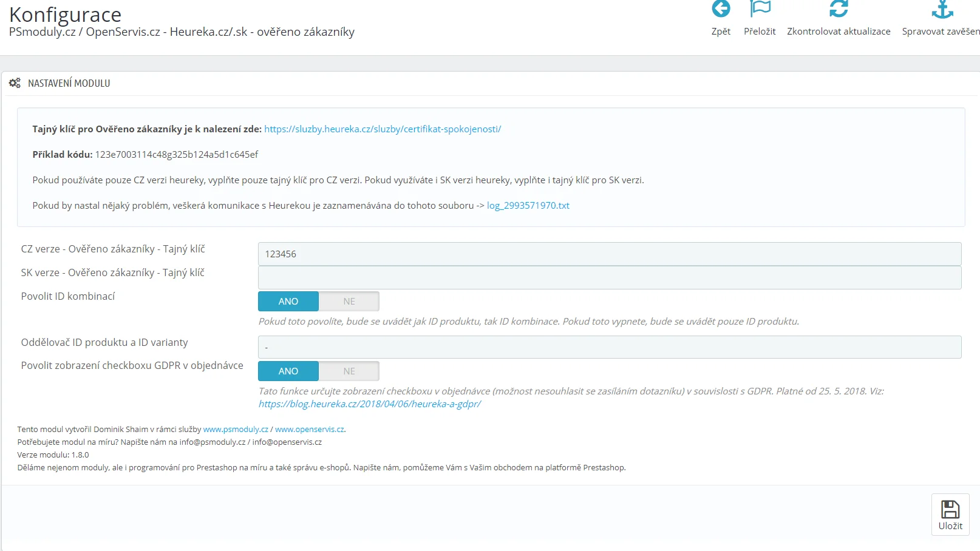Click the gears icon beside Nastavení modulu
The height and width of the screenshot is (551, 980).
[15, 83]
